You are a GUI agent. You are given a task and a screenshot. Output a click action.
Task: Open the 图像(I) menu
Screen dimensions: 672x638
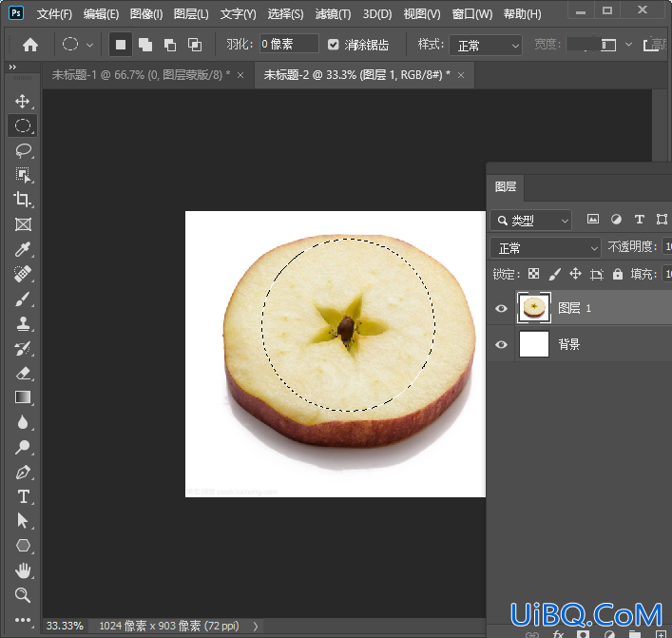click(146, 14)
